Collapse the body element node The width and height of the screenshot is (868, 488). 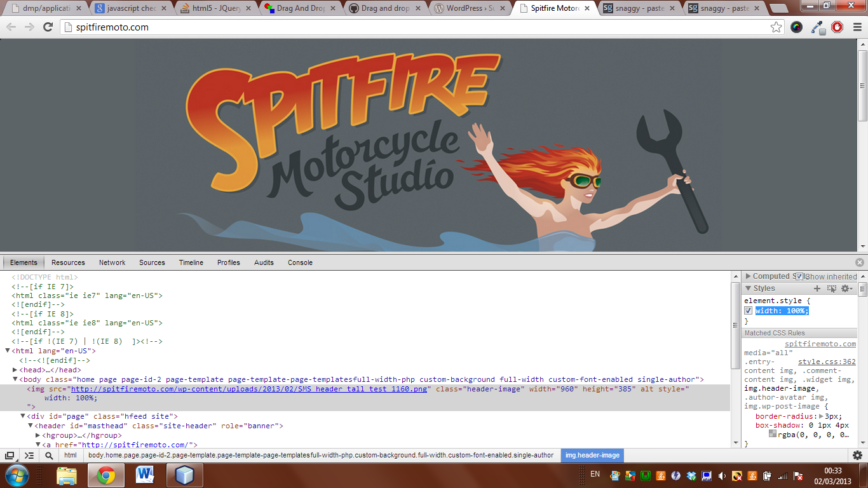pos(15,379)
